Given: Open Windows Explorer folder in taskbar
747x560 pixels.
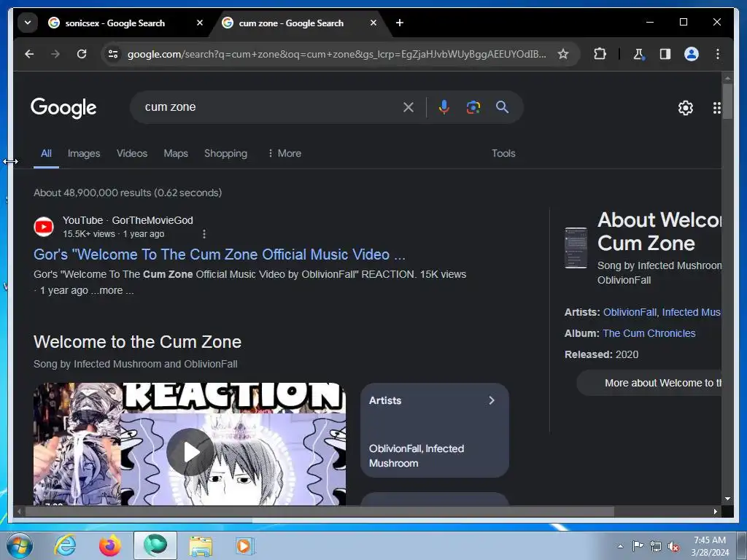Looking at the screenshot, I should tap(201, 545).
